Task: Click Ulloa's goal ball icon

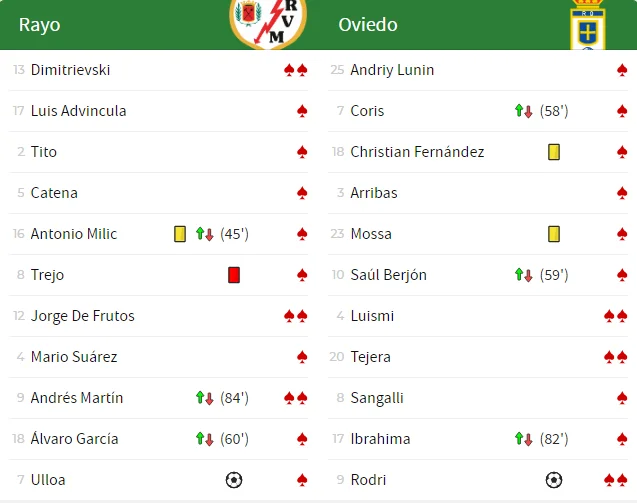Action: click(x=234, y=480)
